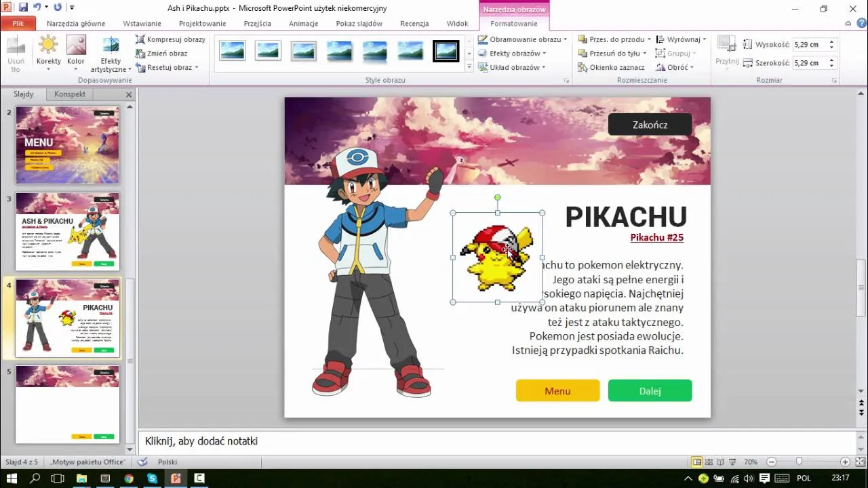Screen dimensions: 868x488
Task: Click the Pikachu #25 hyperlink
Action: [656, 237]
